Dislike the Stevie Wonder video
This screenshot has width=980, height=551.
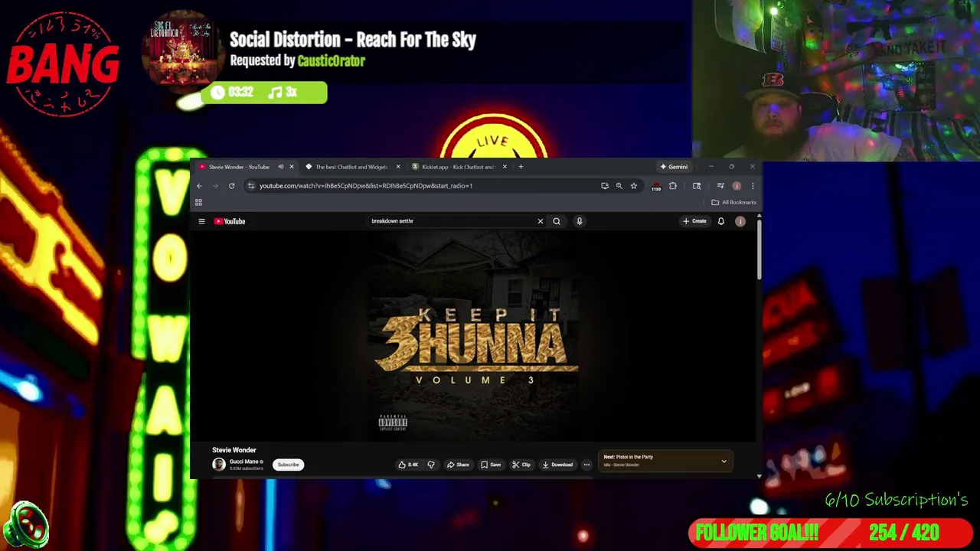coord(431,465)
